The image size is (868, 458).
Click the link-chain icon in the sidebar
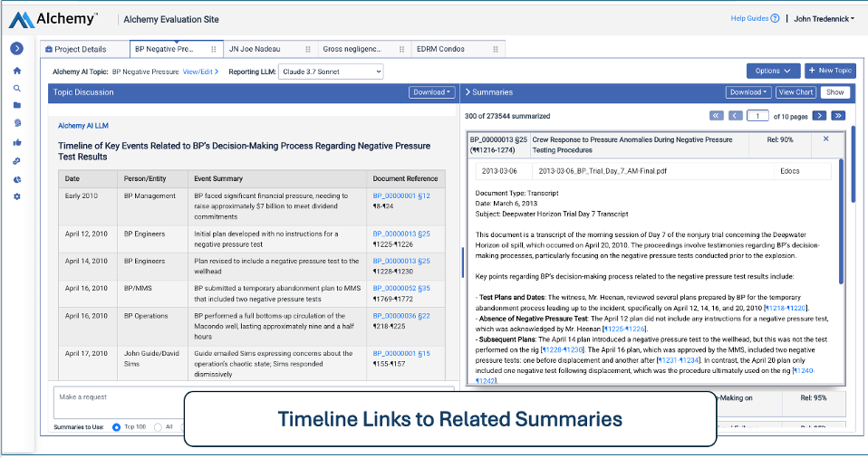tap(17, 161)
